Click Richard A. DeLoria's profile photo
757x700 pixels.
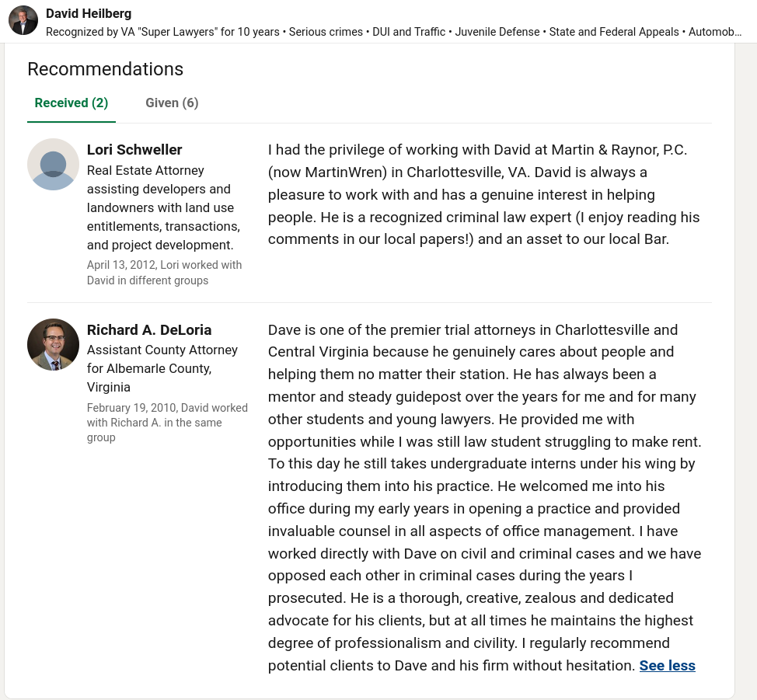[53, 344]
